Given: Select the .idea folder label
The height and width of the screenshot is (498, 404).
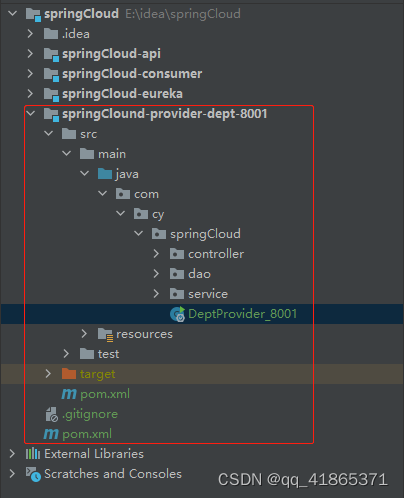Looking at the screenshot, I should pos(76,34).
